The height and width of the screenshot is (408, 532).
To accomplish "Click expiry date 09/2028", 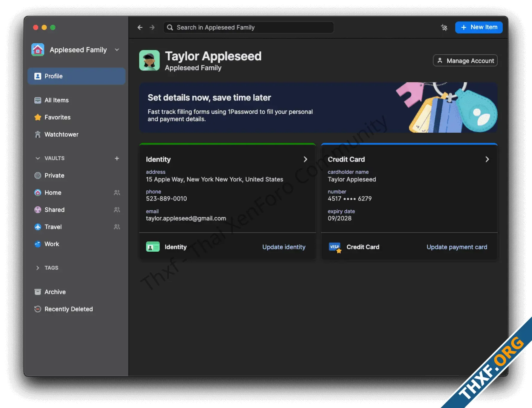I will pyautogui.click(x=340, y=218).
